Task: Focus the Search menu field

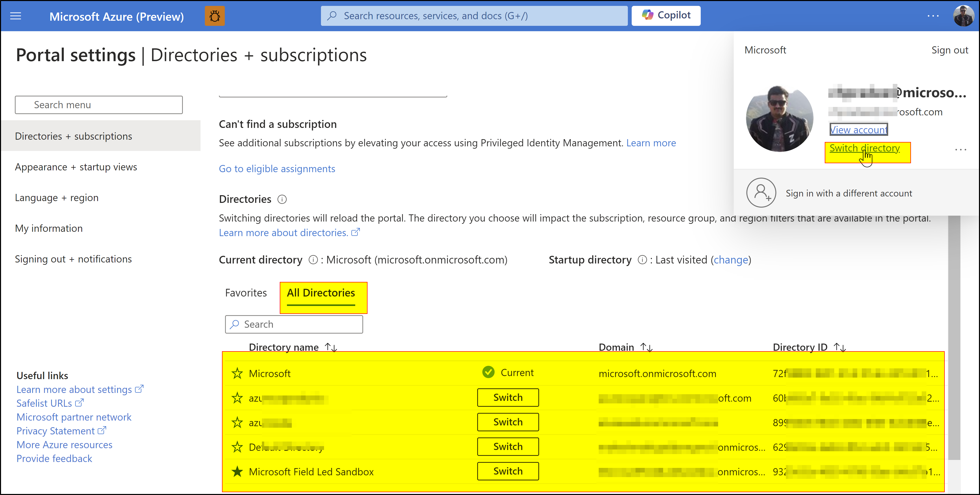Action: [99, 105]
